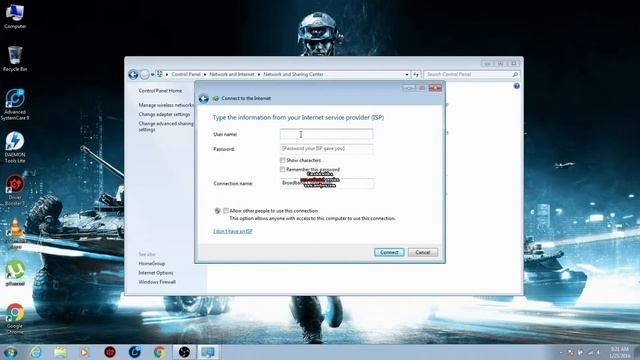Open Google Chrome from the taskbar
The image size is (640, 360).
pos(160,352)
